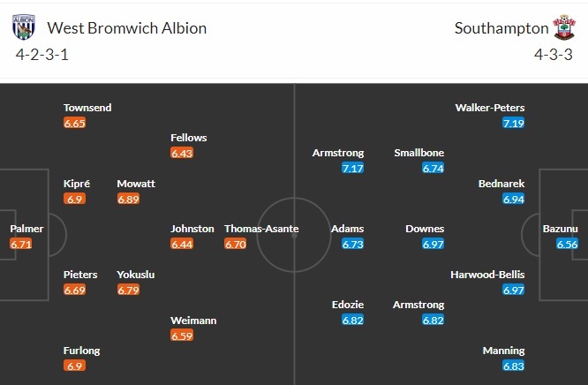
Task: Click the 4-3-3 formation label
Action: click(x=554, y=55)
